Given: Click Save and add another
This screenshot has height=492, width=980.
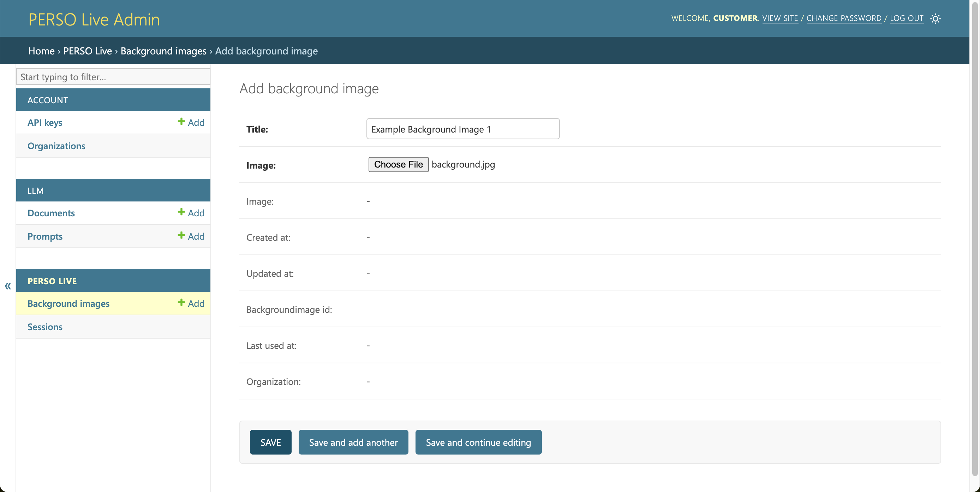Looking at the screenshot, I should coord(353,442).
